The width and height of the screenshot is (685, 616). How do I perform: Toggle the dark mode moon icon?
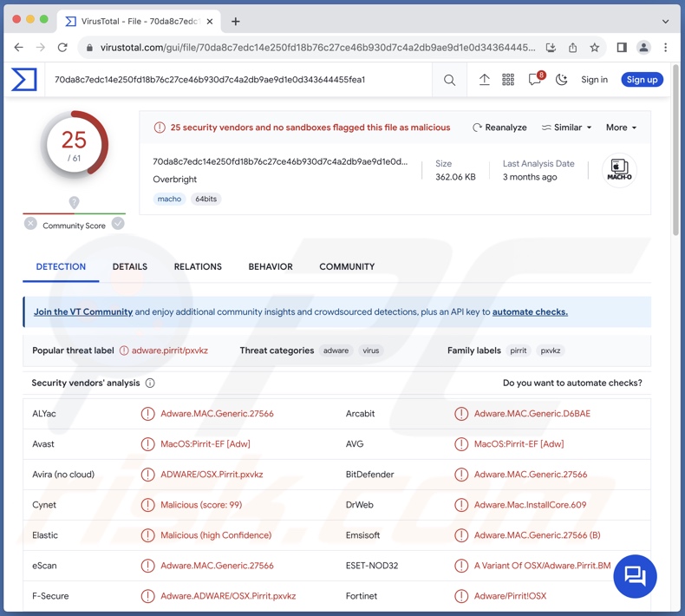coord(561,80)
